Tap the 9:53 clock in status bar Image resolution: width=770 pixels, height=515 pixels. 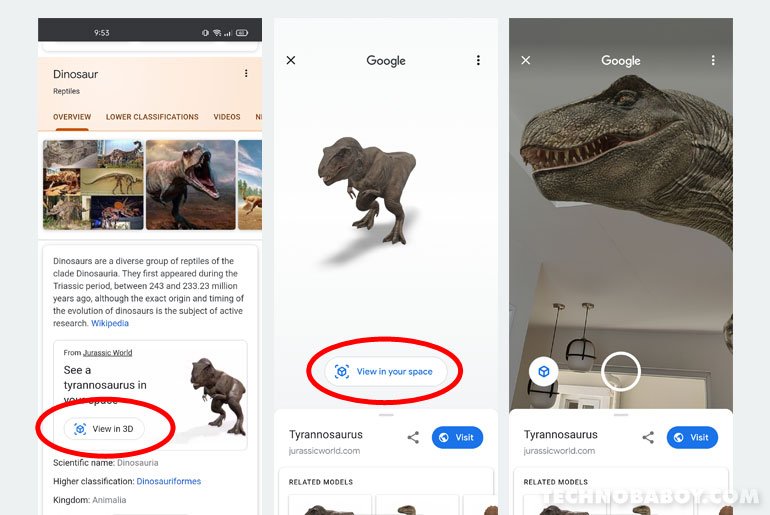click(x=102, y=33)
